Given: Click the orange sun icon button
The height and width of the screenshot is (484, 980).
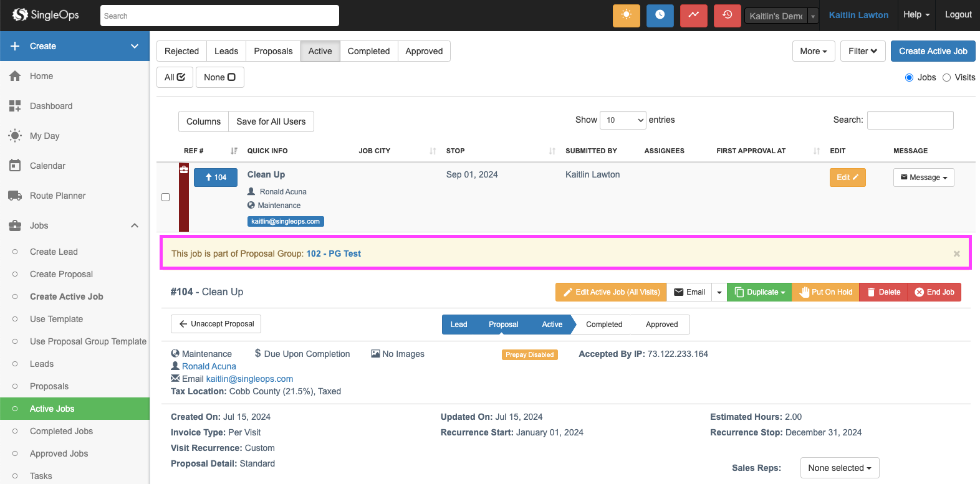Looking at the screenshot, I should tap(626, 16).
